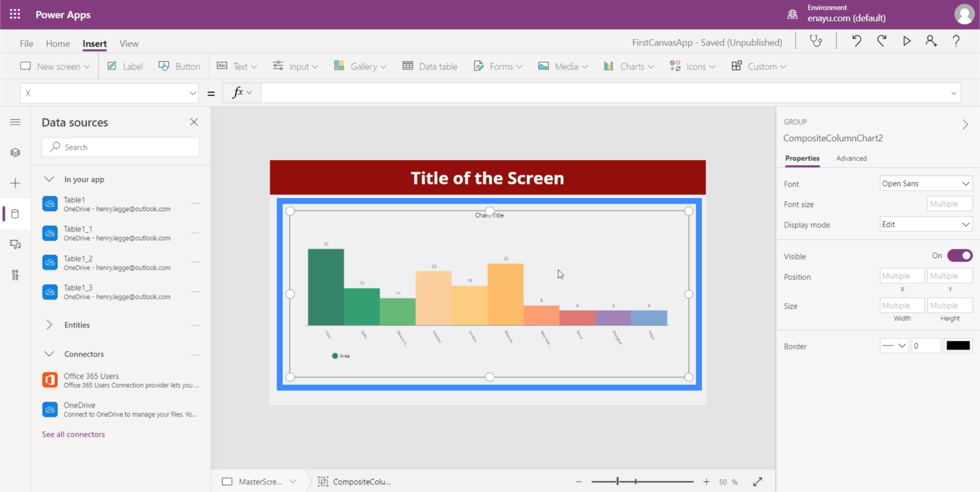
Task: Open the File menu
Action: [26, 43]
